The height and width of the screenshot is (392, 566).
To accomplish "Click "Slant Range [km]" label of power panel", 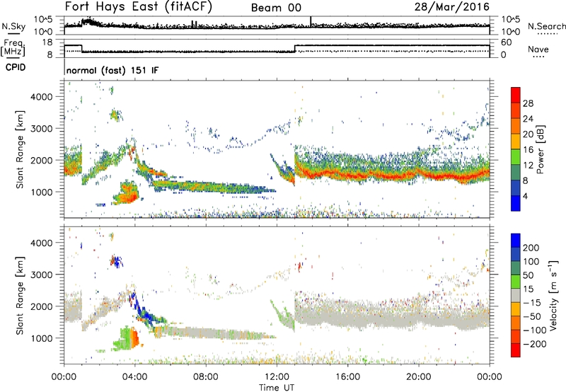I will (20, 149).
